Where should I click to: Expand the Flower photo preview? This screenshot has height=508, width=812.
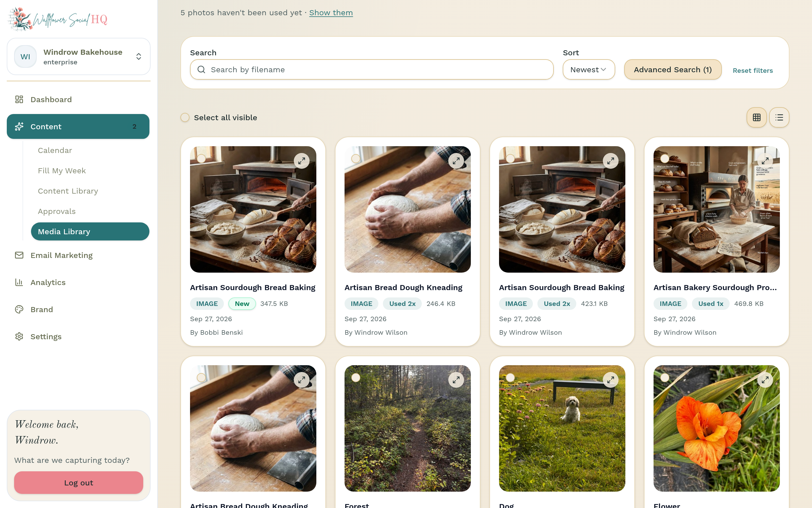point(765,380)
